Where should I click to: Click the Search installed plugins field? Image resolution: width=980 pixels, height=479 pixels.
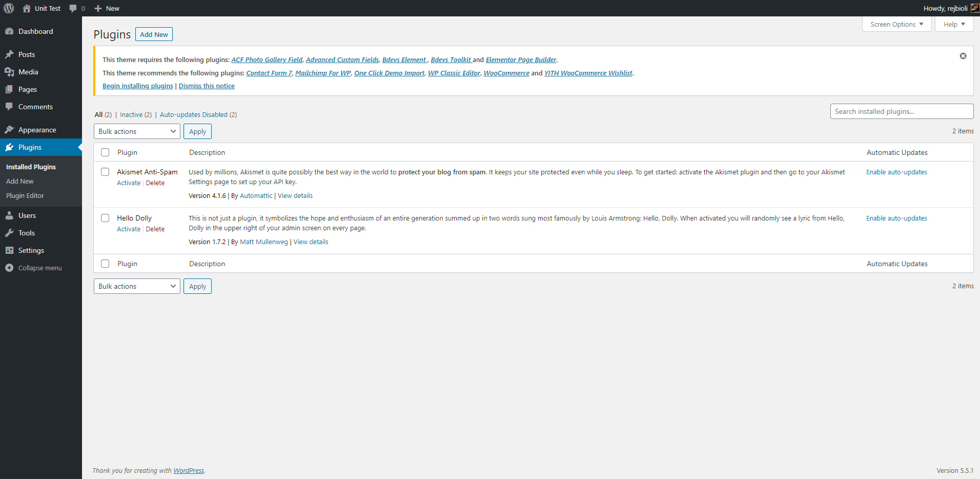[x=902, y=111]
